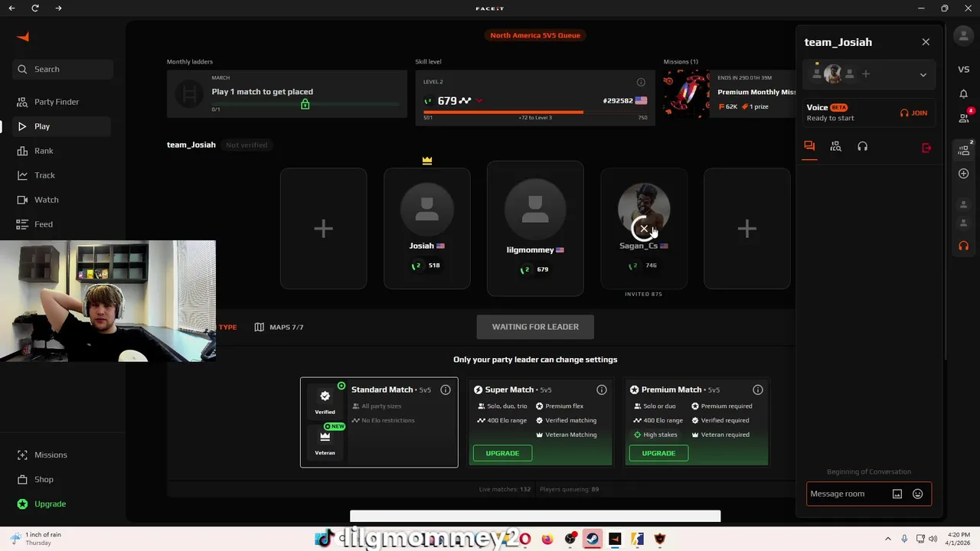This screenshot has width=980, height=551.
Task: Open the FACEIT taskbar icon
Action: pos(615,539)
